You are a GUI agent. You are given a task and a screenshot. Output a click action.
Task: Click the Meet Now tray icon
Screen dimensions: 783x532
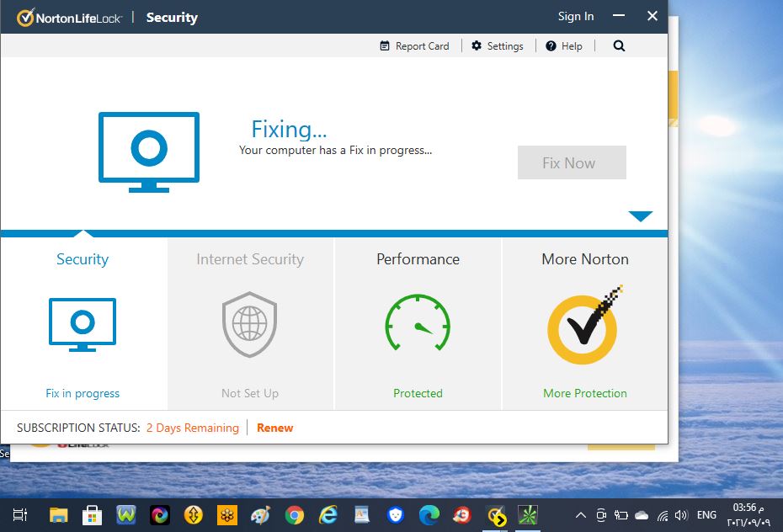tap(601, 515)
